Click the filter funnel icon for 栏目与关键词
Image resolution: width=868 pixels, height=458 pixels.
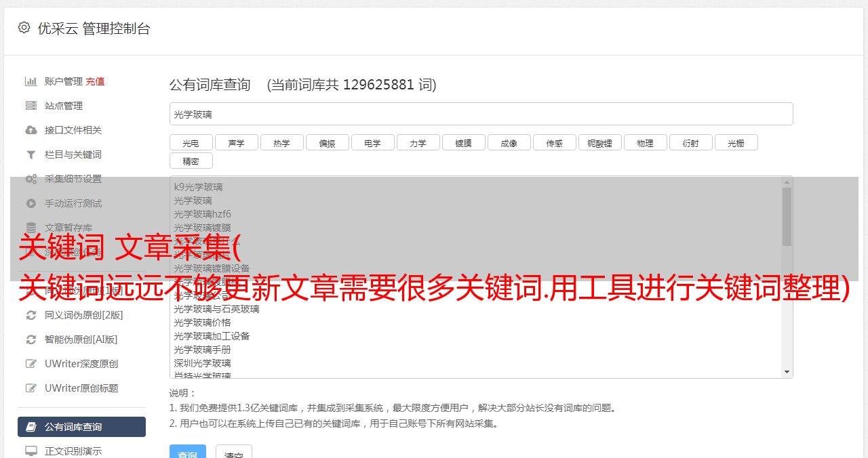point(31,154)
